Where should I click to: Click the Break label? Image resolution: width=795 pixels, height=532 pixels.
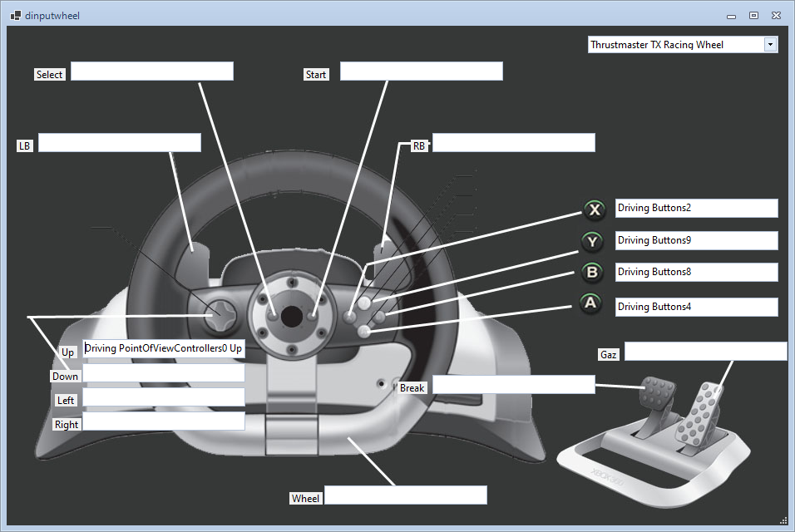(x=412, y=388)
